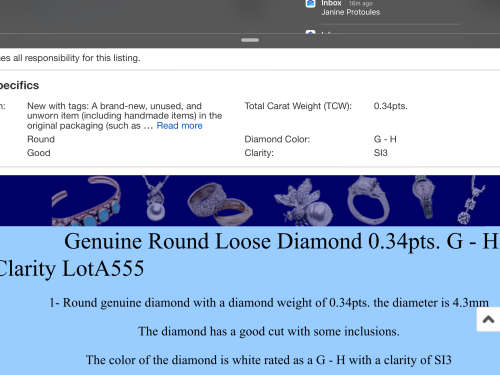Tap the line 'rated as a G - H'

coord(269,360)
